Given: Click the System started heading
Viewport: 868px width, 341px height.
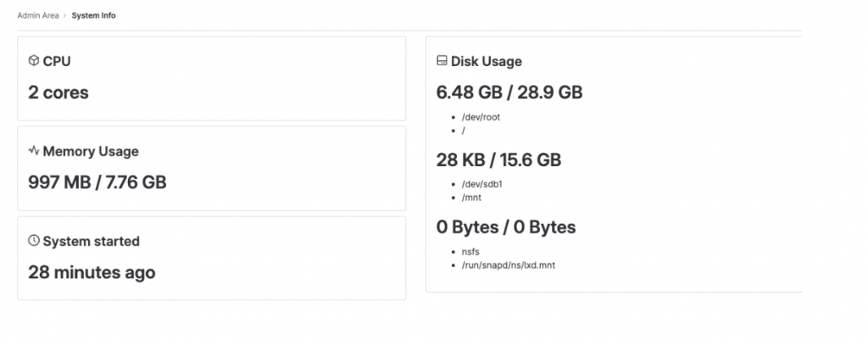Looking at the screenshot, I should click(x=92, y=242).
